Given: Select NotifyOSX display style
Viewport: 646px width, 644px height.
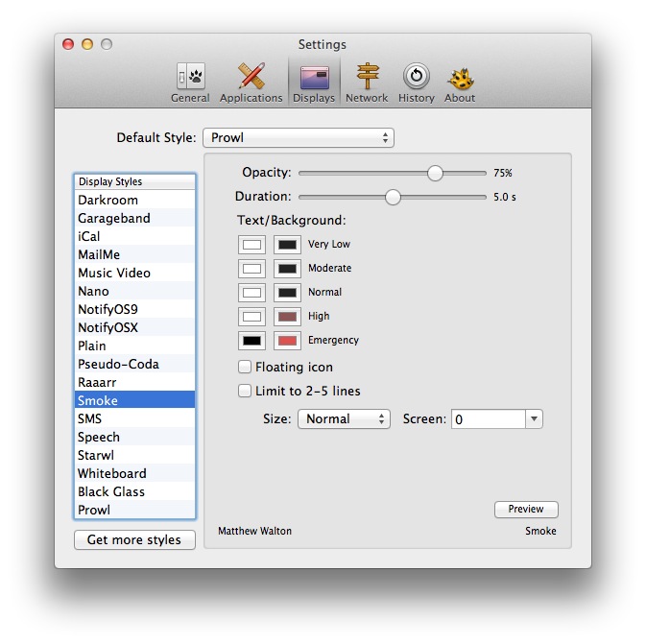Looking at the screenshot, I should pyautogui.click(x=134, y=327).
